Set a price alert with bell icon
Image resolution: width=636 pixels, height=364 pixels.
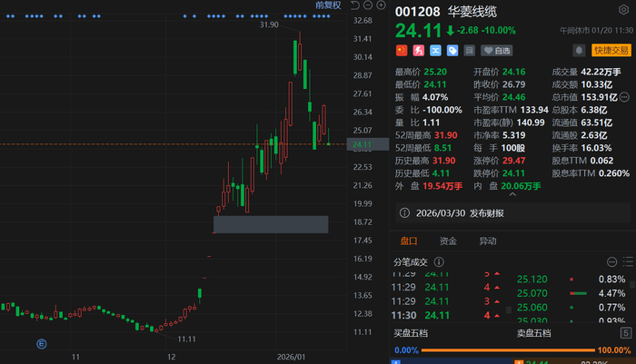pyautogui.click(x=579, y=51)
